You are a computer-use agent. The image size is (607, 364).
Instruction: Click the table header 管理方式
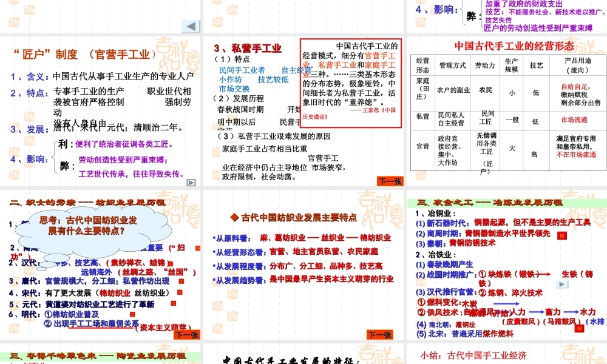453,66
